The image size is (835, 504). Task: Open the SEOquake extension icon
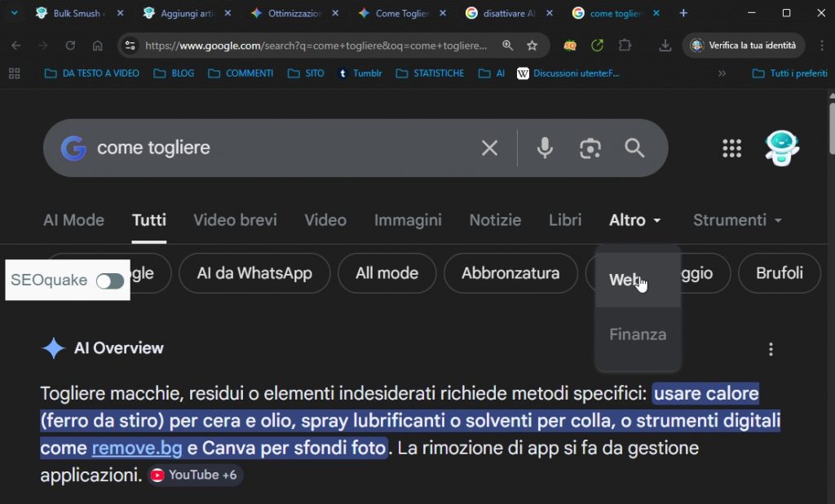570,46
